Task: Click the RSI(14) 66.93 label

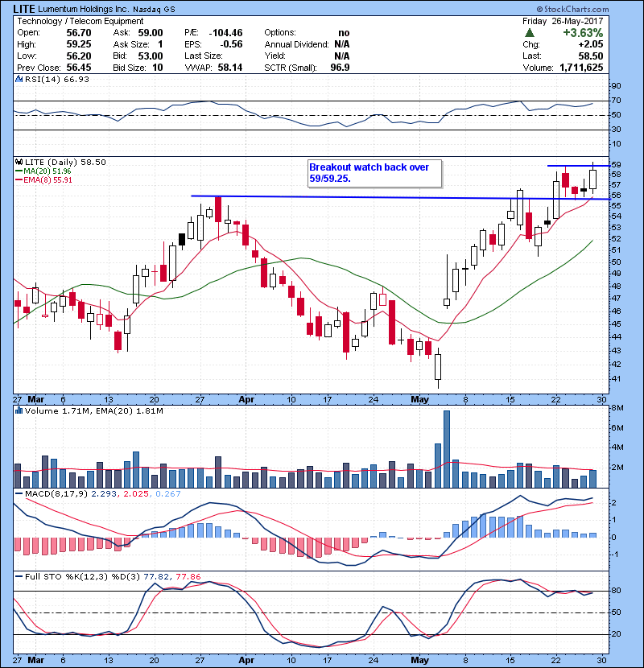Action: point(56,79)
